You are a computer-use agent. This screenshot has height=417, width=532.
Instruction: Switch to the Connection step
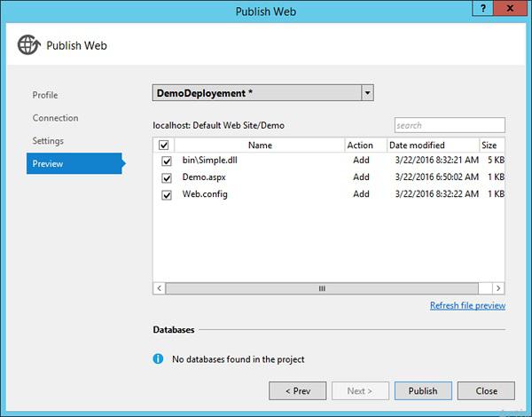[55, 118]
